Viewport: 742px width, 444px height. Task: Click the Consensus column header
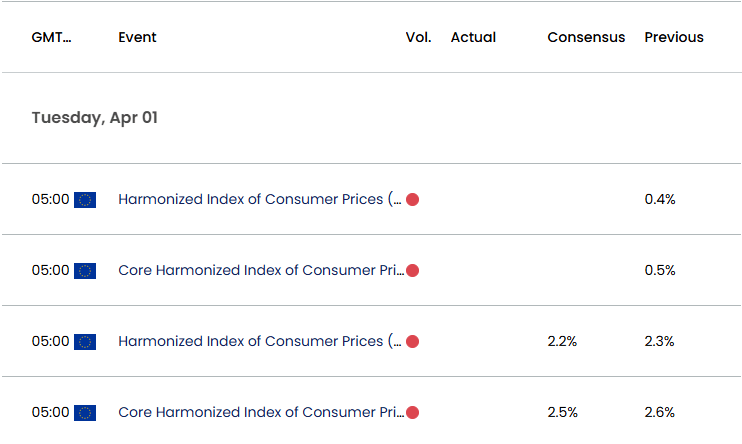pyautogui.click(x=586, y=37)
